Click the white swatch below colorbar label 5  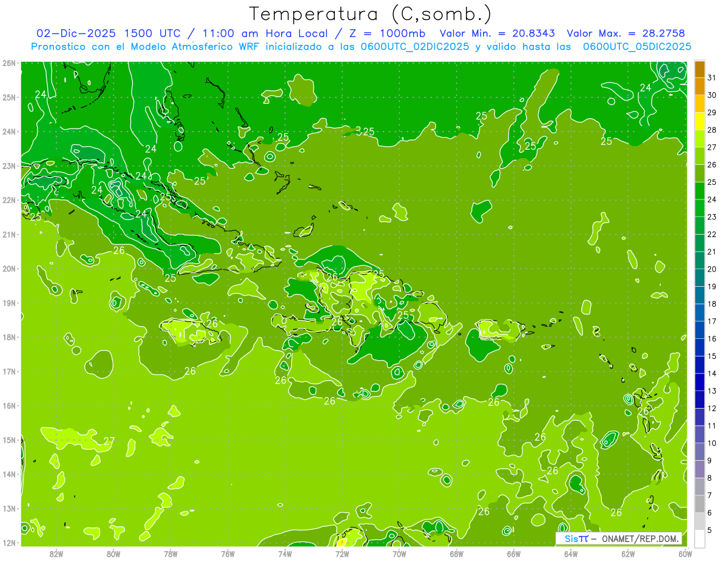click(699, 538)
